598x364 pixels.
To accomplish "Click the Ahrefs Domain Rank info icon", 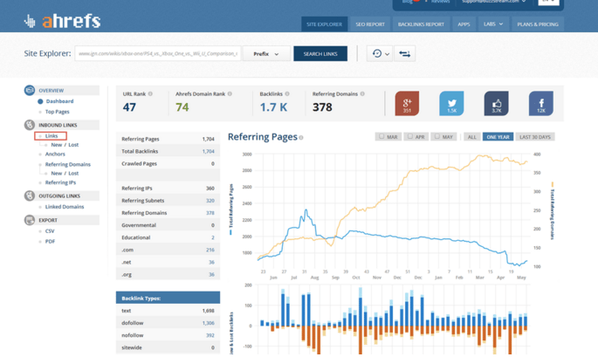I will pos(230,93).
